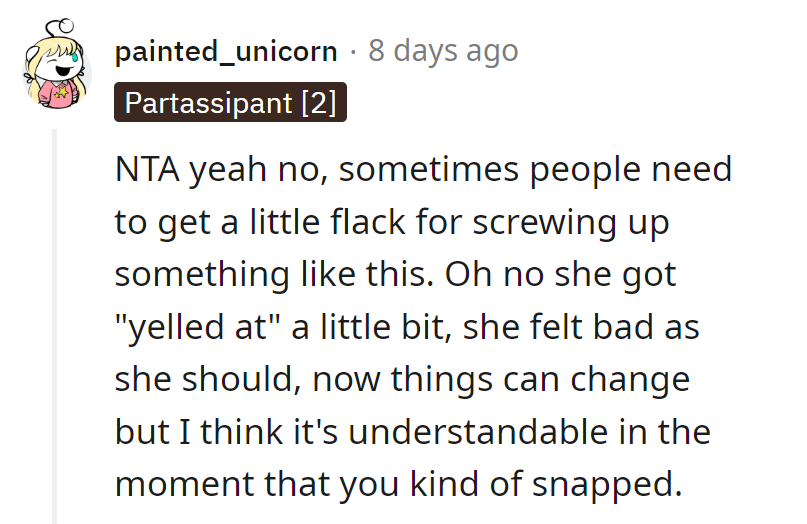Click the bracketed number [2] in the flair

[317, 103]
